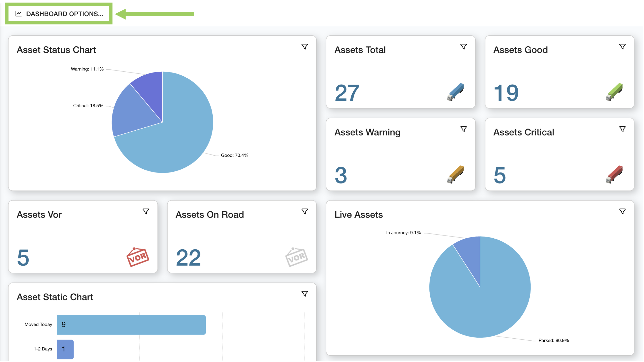
Task: Open the Asset Static Chart filter funnel
Action: click(305, 294)
